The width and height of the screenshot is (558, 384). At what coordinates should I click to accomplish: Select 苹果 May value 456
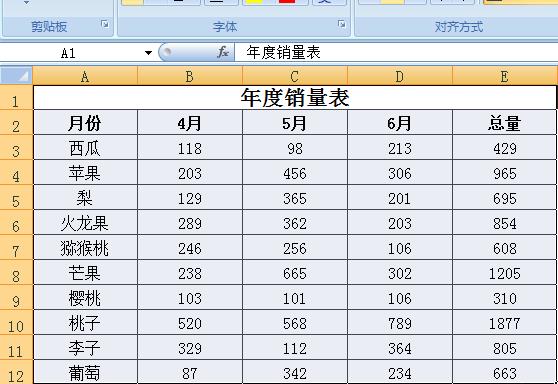coord(295,172)
